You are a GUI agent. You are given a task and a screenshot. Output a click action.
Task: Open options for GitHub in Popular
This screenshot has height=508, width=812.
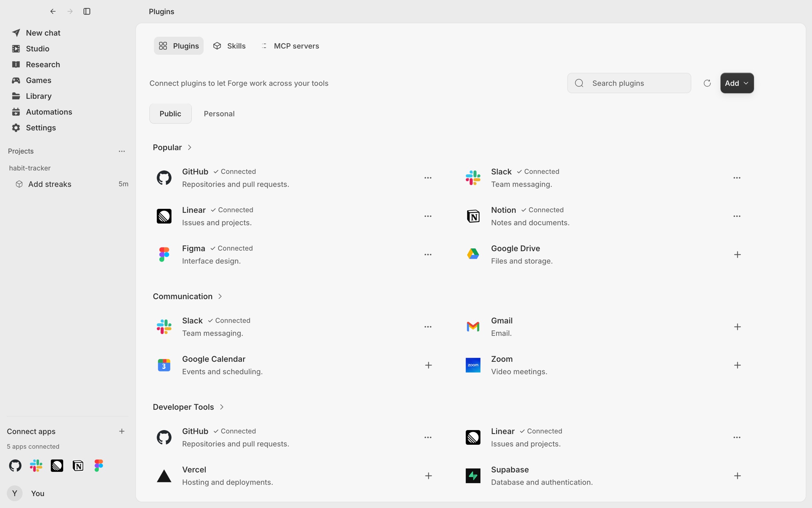[x=428, y=178]
